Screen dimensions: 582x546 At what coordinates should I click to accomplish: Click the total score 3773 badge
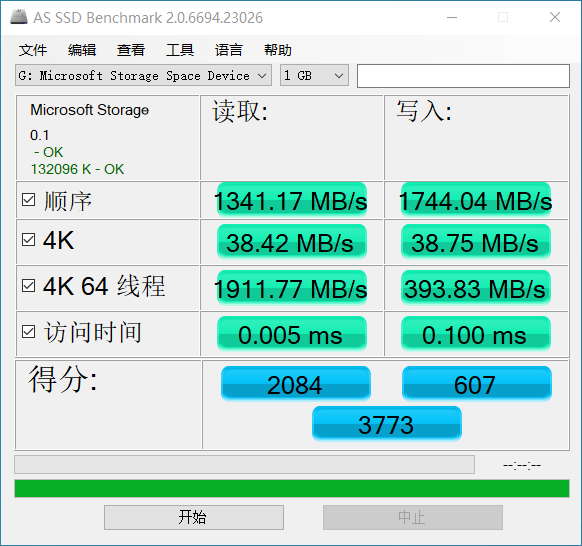[387, 424]
